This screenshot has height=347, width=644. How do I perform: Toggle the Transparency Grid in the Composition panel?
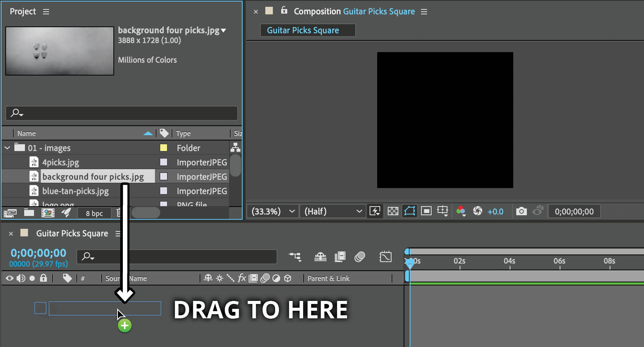(392, 211)
